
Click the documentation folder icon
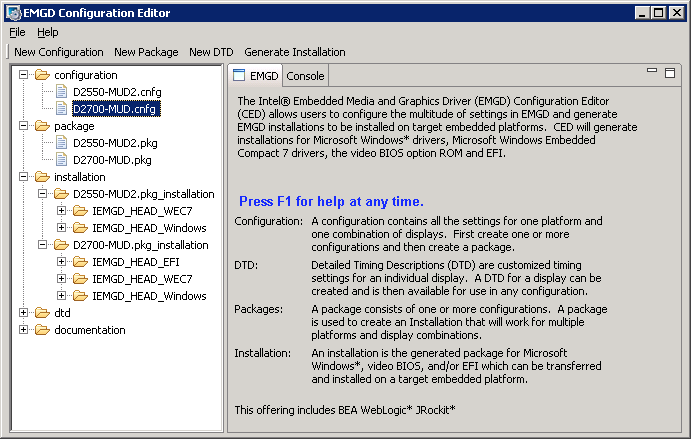(x=42, y=330)
